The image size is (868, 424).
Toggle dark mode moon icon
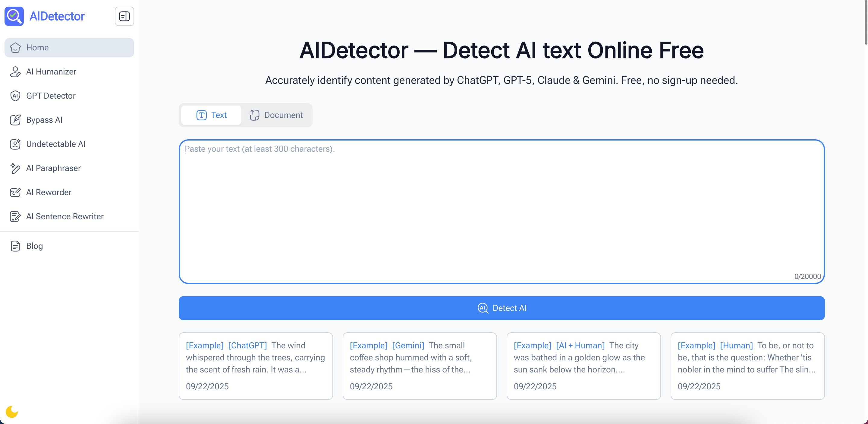coord(12,412)
